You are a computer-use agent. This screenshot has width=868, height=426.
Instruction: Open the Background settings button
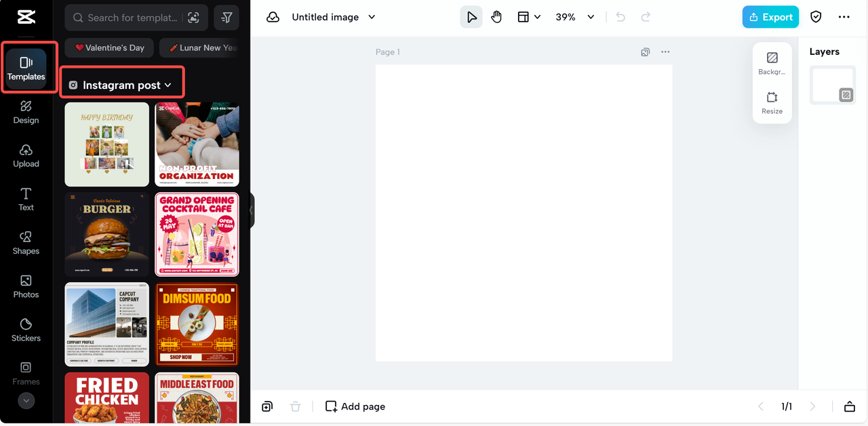[772, 63]
